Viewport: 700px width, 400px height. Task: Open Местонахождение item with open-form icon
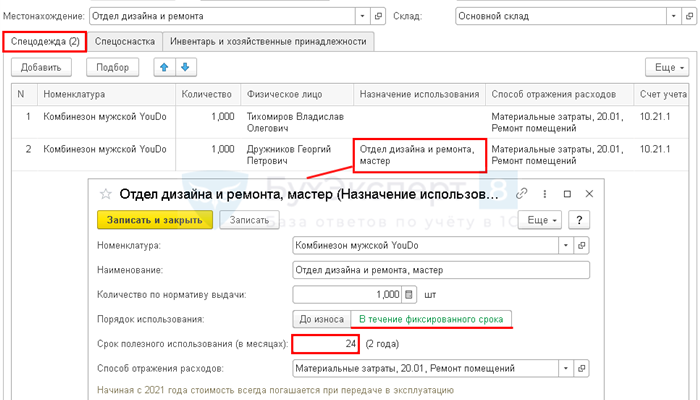pyautogui.click(x=377, y=16)
